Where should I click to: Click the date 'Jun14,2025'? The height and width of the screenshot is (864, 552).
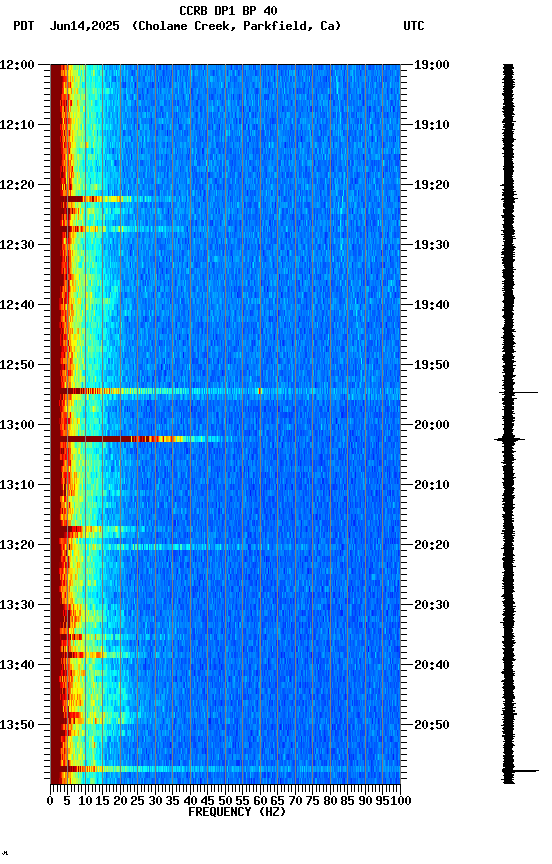tap(84, 26)
